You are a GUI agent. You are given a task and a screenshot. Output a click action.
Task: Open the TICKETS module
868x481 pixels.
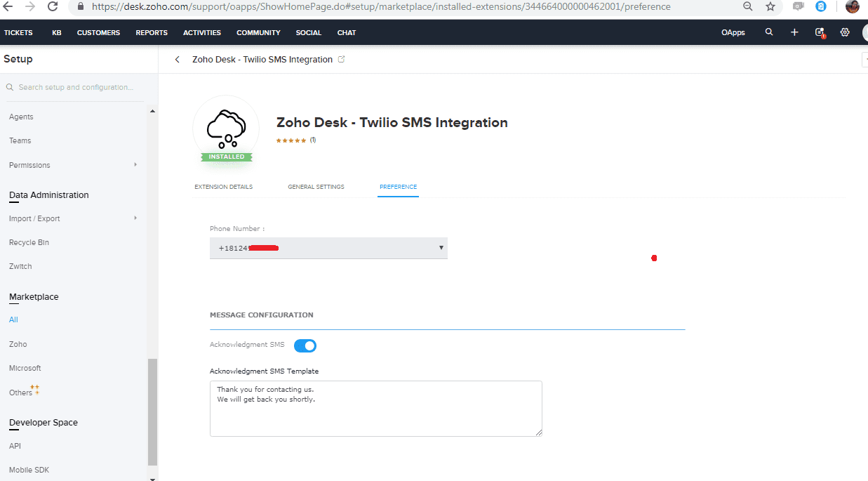tap(18, 33)
